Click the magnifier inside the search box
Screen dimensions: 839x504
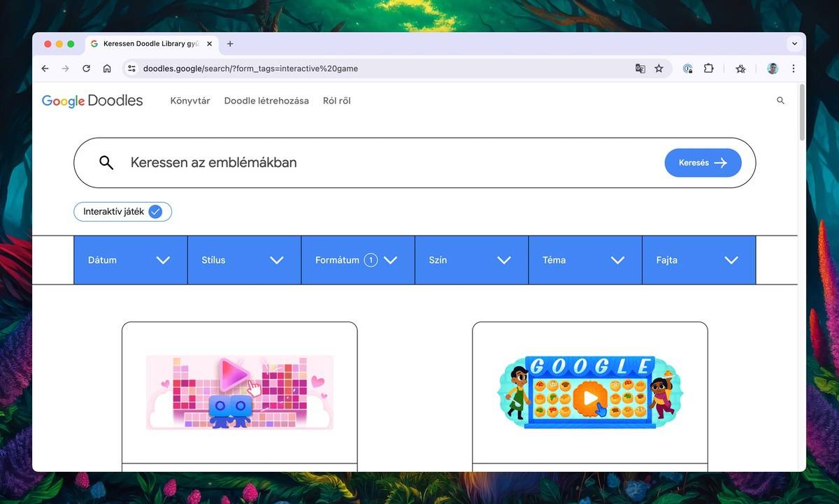pyautogui.click(x=106, y=163)
